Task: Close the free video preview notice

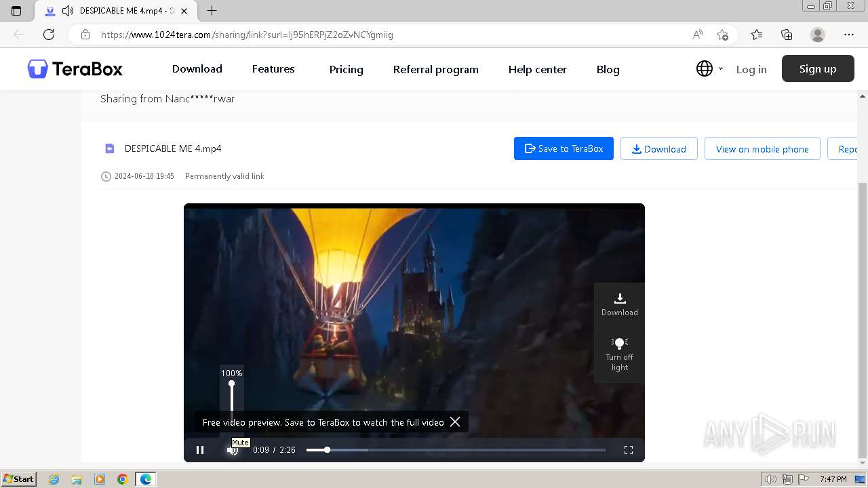Action: 455,422
